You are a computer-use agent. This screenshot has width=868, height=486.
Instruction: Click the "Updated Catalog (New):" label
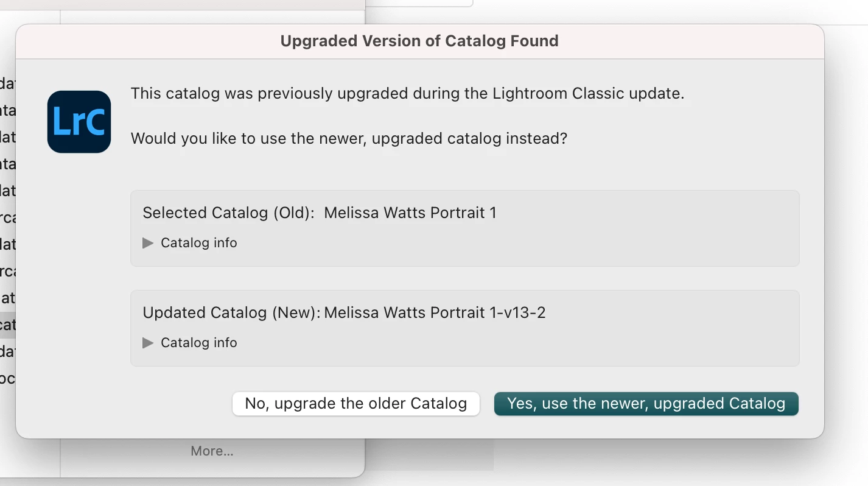coord(231,313)
